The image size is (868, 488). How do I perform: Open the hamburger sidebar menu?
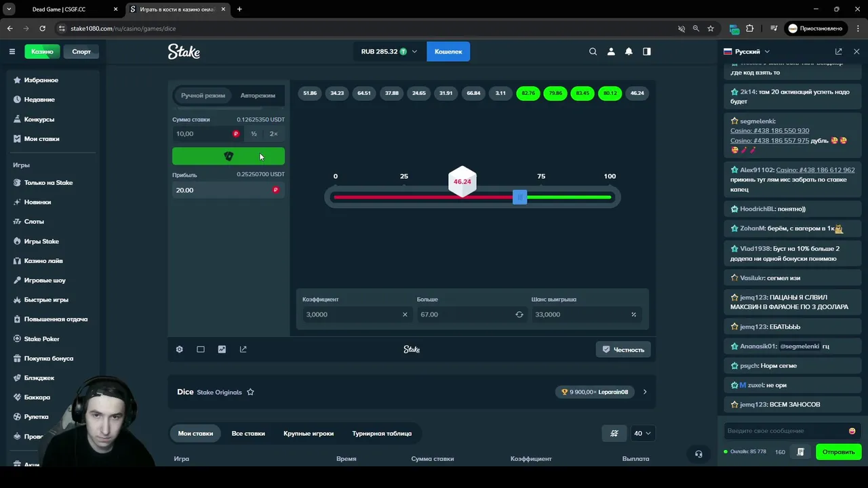click(12, 52)
